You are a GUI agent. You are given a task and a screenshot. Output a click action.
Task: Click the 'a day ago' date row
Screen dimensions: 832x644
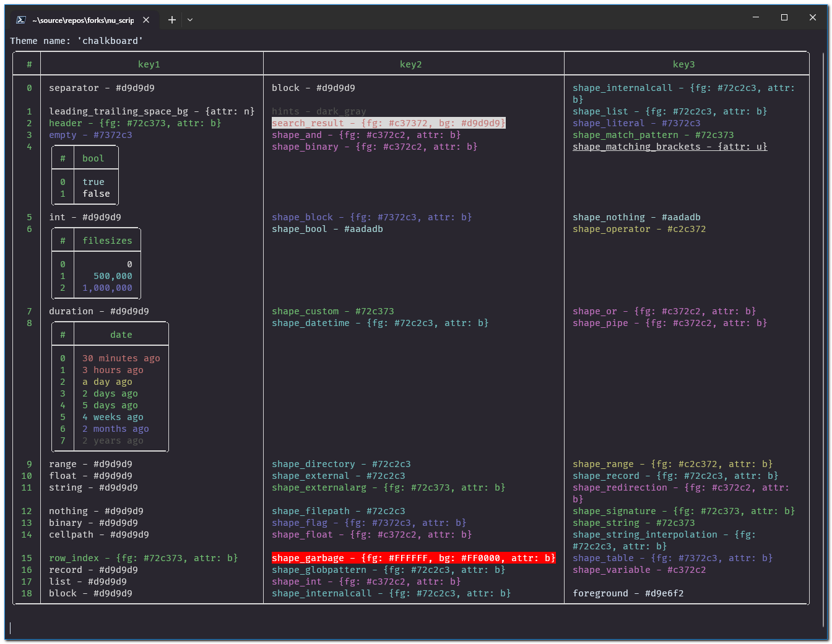pyautogui.click(x=108, y=382)
